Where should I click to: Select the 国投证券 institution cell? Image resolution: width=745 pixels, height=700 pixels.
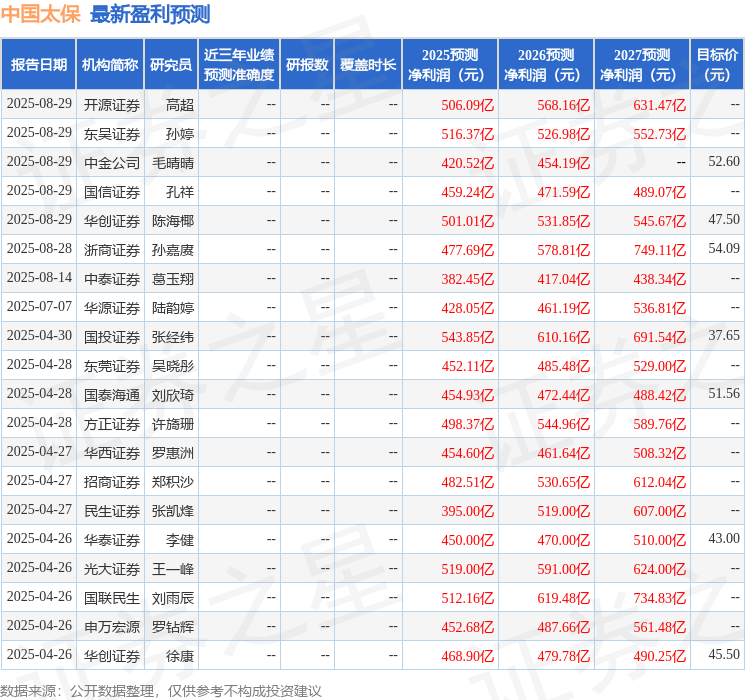112,337
